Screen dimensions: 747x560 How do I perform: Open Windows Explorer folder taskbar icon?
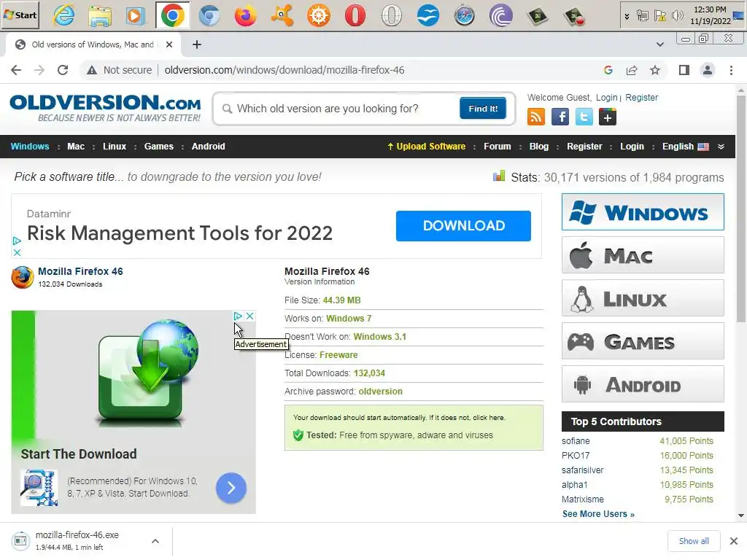point(100,16)
